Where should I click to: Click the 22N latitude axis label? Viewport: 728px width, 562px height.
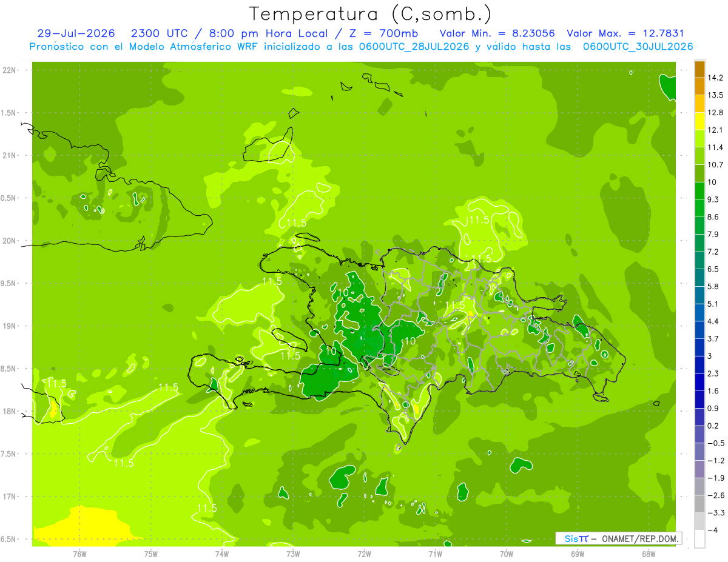(10, 70)
